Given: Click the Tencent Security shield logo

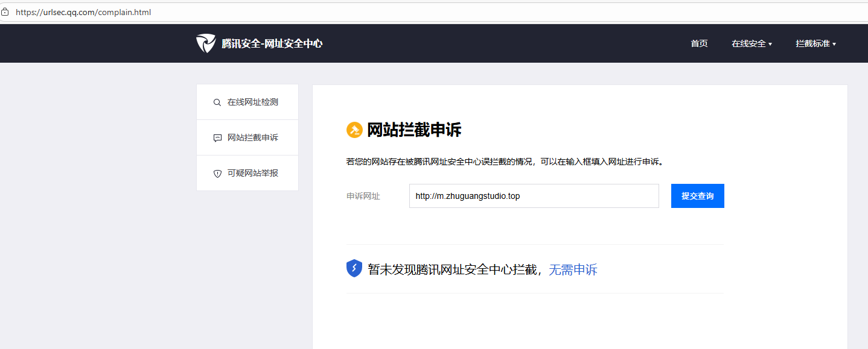Looking at the screenshot, I should click(206, 43).
